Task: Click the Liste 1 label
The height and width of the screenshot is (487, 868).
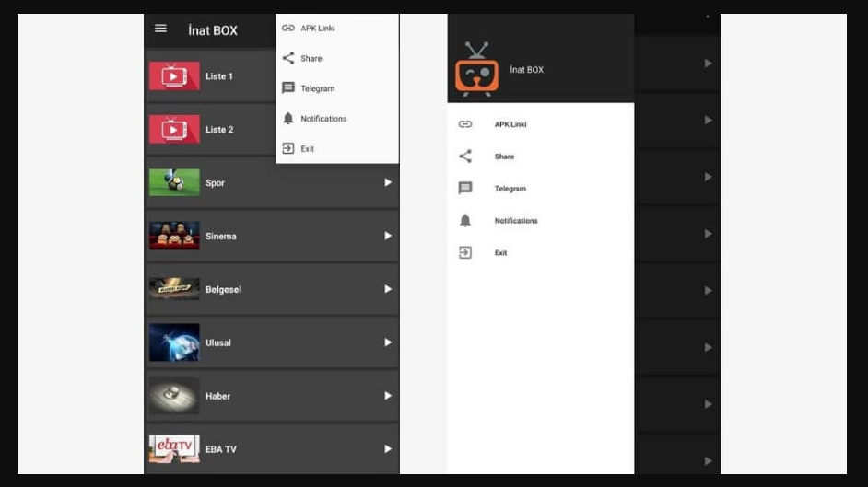Action: pyautogui.click(x=219, y=76)
